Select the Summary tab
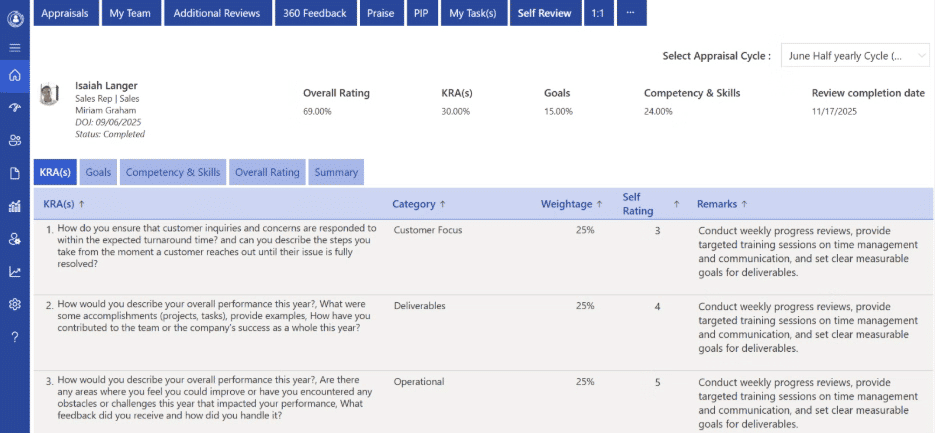 tap(336, 172)
